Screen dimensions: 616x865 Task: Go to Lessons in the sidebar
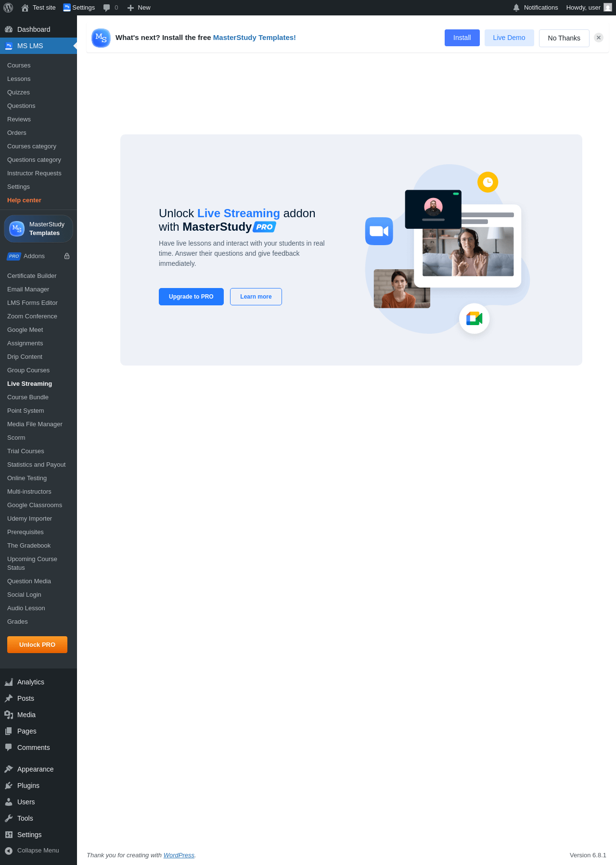point(19,79)
